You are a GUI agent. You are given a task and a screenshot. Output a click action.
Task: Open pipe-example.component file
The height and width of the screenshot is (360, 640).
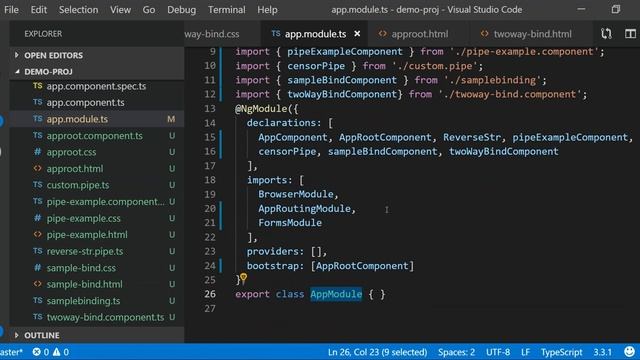pos(105,202)
